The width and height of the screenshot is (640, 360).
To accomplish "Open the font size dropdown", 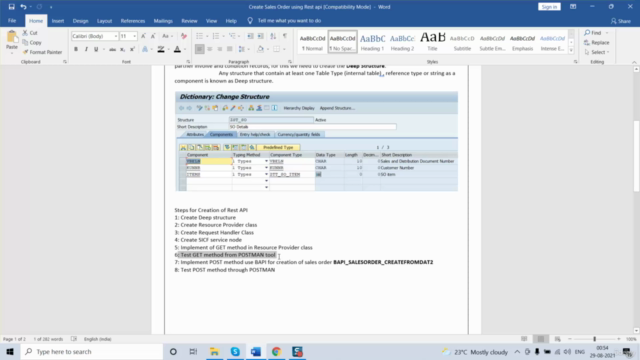I will [134, 36].
